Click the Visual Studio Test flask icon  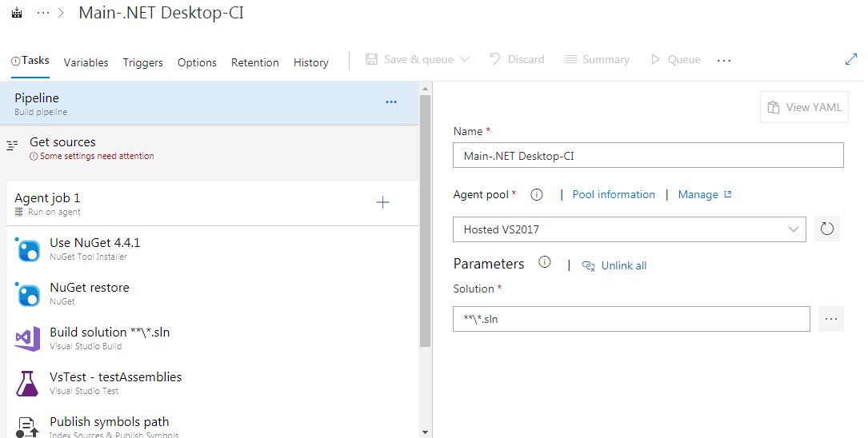[27, 384]
